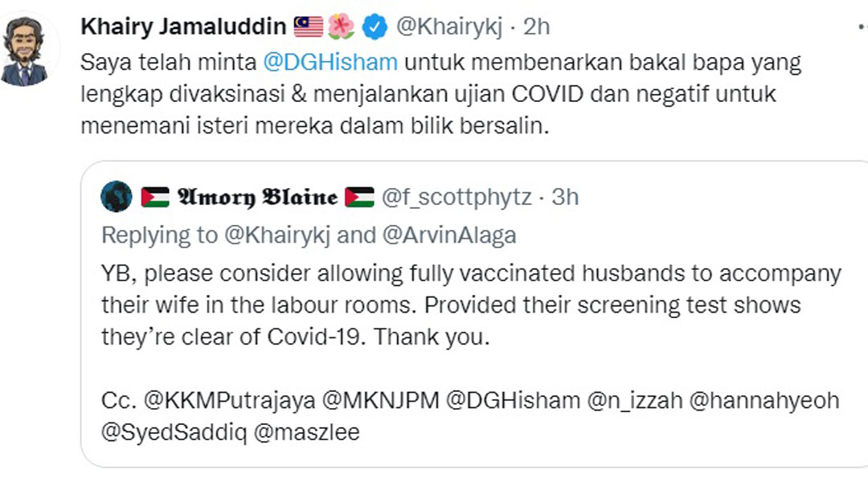Viewport: 868px width, 482px height.
Task: Click the Palestine flag before Amory Blaine
Action: coord(155,197)
